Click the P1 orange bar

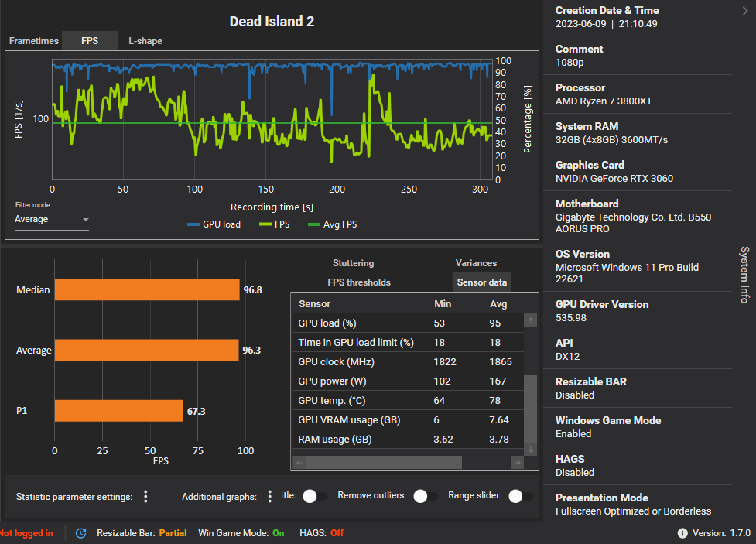tap(119, 410)
